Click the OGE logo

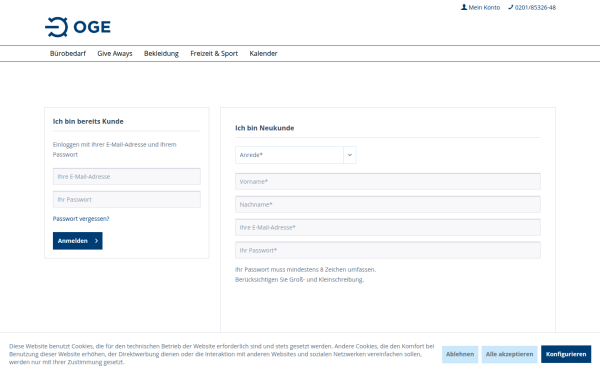(78, 27)
